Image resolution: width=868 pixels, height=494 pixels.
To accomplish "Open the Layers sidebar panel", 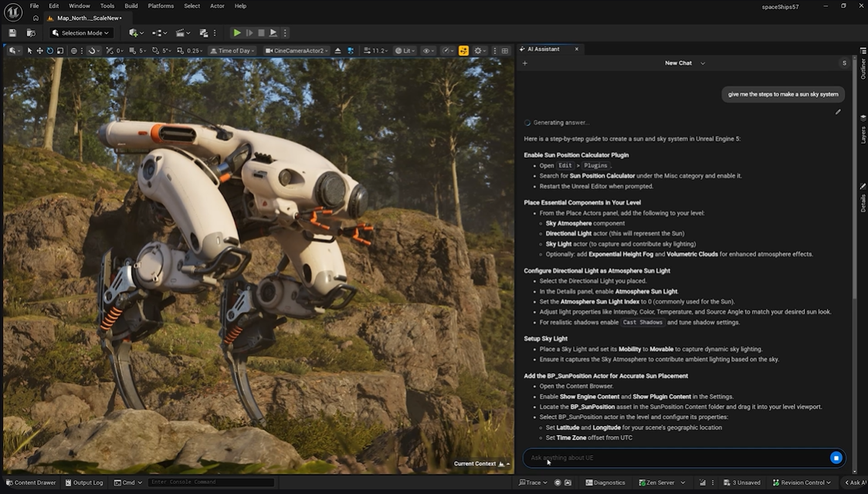I will coord(863,130).
